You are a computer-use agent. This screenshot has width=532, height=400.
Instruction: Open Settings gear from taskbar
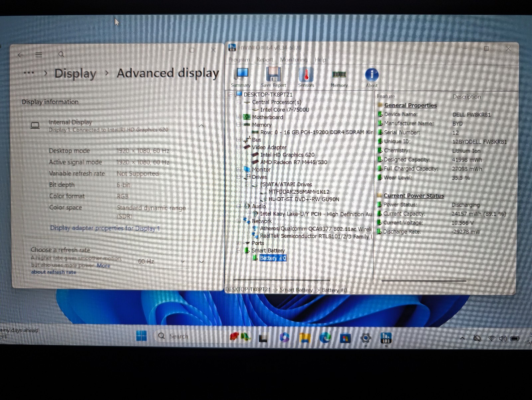[366, 338]
